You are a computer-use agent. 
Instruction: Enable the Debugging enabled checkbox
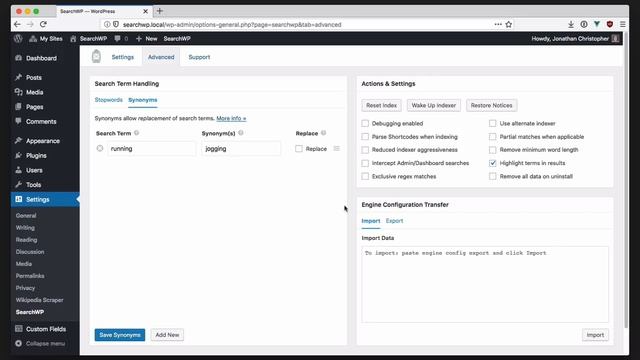coord(365,123)
